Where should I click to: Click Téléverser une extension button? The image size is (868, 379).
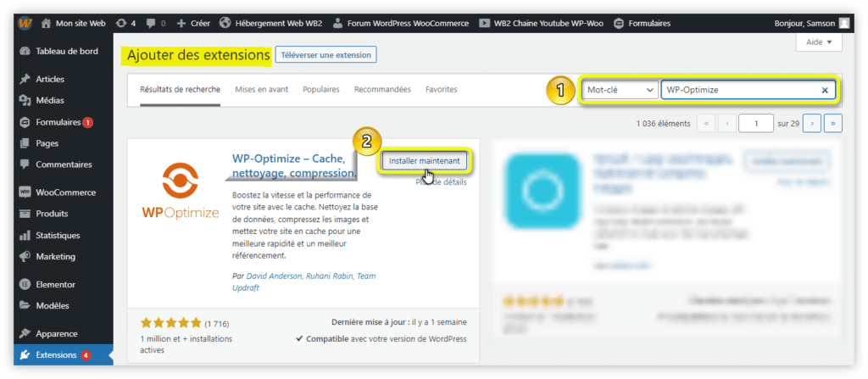(x=326, y=55)
